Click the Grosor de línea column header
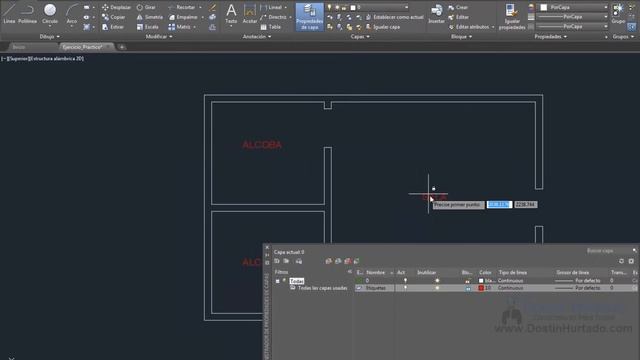This screenshot has height=360, width=640. click(x=573, y=272)
